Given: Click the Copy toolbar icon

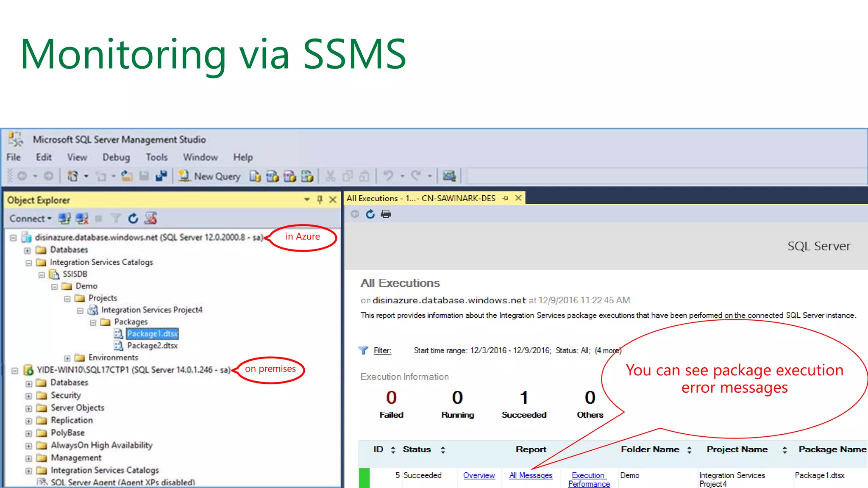Looking at the screenshot, I should click(348, 176).
